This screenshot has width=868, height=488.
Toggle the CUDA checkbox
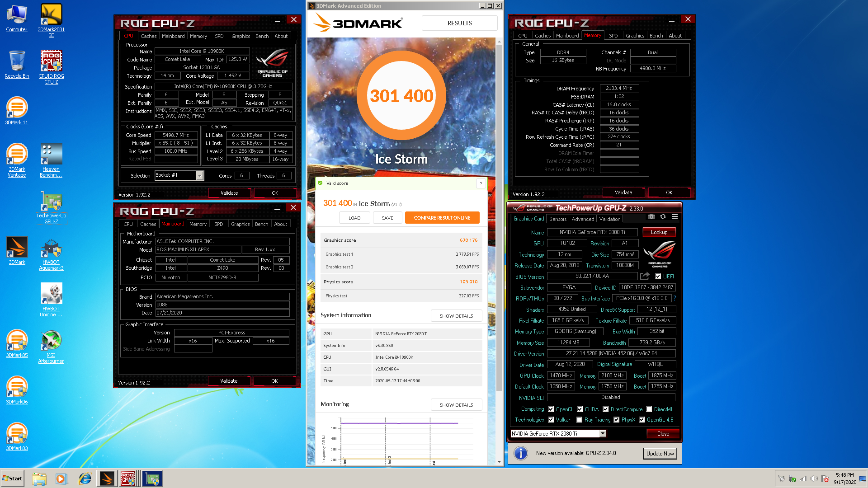click(x=580, y=409)
